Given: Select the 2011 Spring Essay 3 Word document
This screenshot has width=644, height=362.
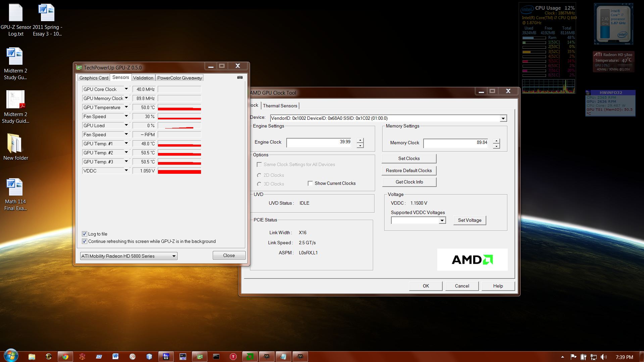Looking at the screenshot, I should 47,20.
